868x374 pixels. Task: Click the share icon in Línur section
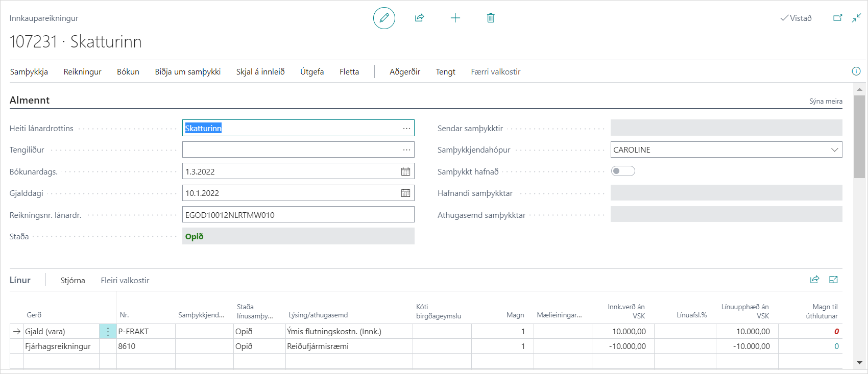click(x=814, y=280)
